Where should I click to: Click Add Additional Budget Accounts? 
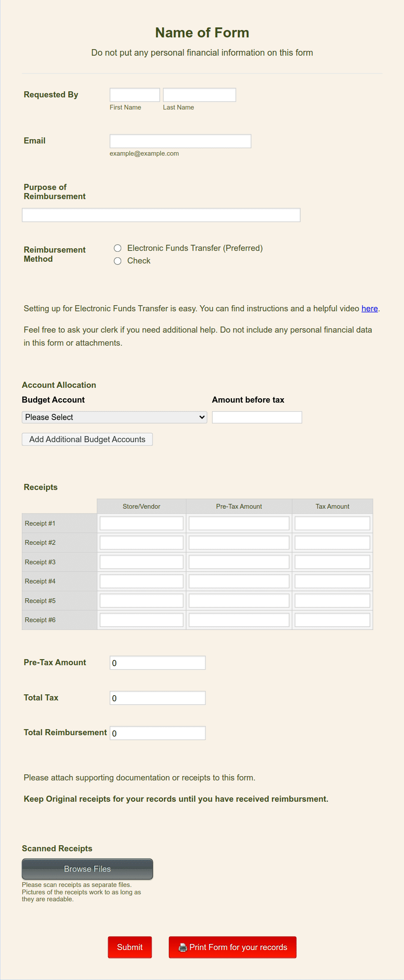[87, 439]
